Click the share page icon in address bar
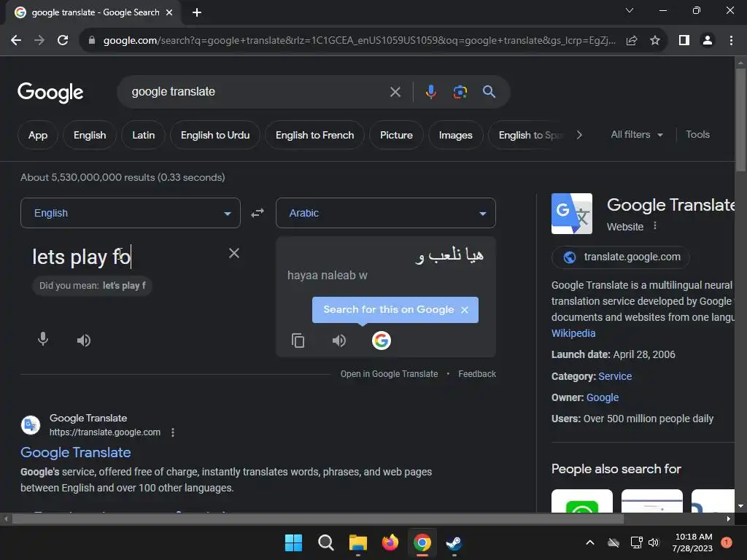The width and height of the screenshot is (747, 560). (632, 41)
